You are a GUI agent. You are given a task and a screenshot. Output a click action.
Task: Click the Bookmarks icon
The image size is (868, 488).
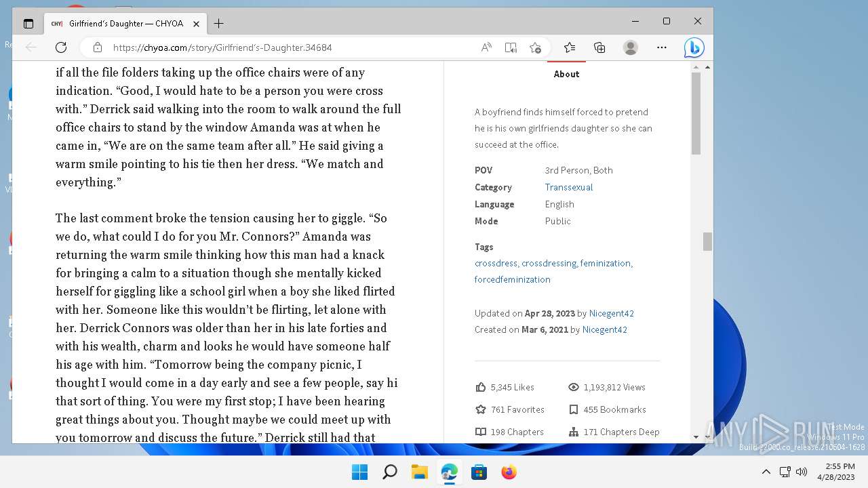coord(574,409)
